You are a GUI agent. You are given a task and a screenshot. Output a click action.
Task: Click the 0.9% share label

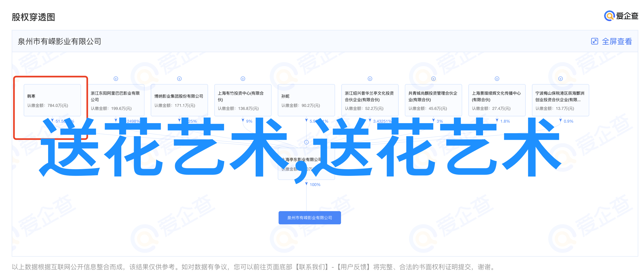point(568,121)
